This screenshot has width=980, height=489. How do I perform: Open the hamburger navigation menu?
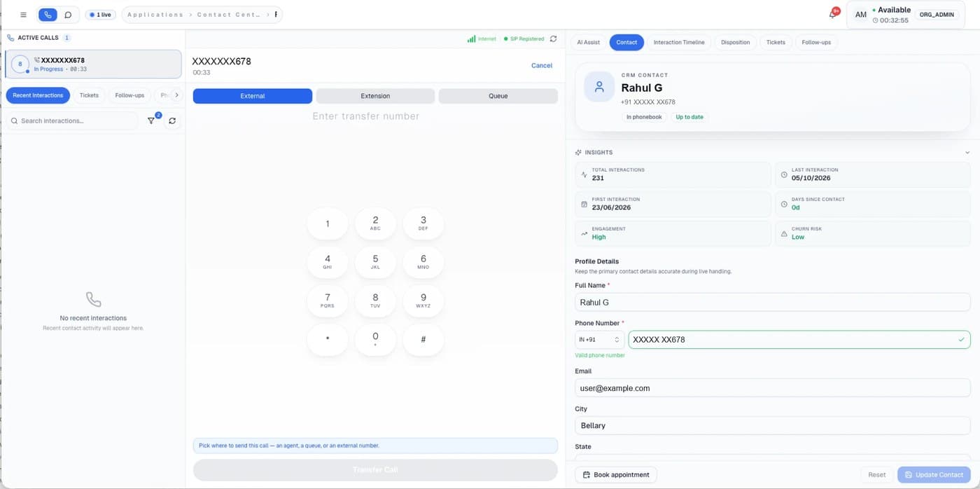24,15
